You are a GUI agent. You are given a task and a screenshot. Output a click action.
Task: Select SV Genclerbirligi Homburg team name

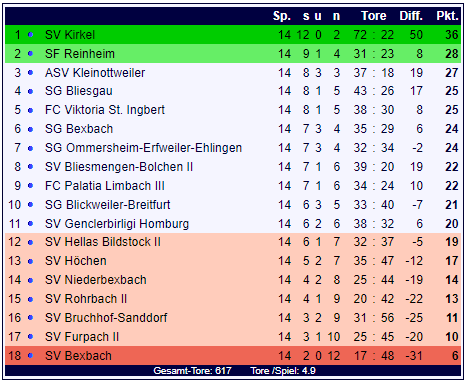pos(117,224)
